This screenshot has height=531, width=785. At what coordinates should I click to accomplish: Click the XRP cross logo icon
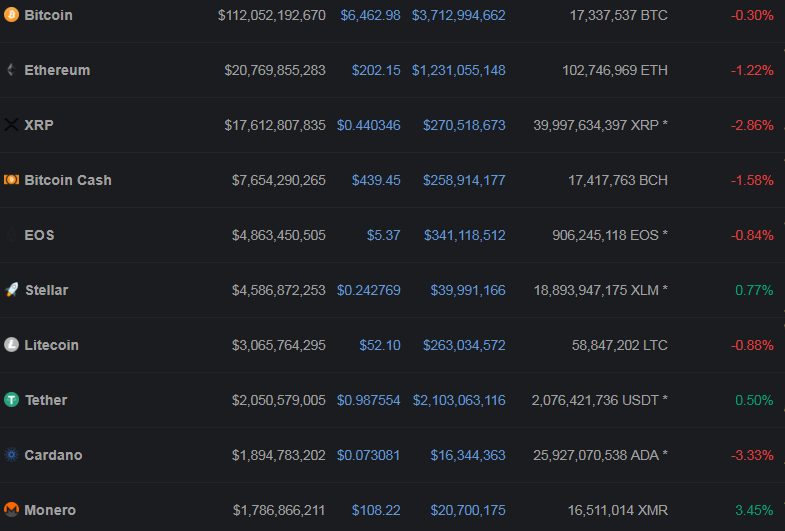12,125
